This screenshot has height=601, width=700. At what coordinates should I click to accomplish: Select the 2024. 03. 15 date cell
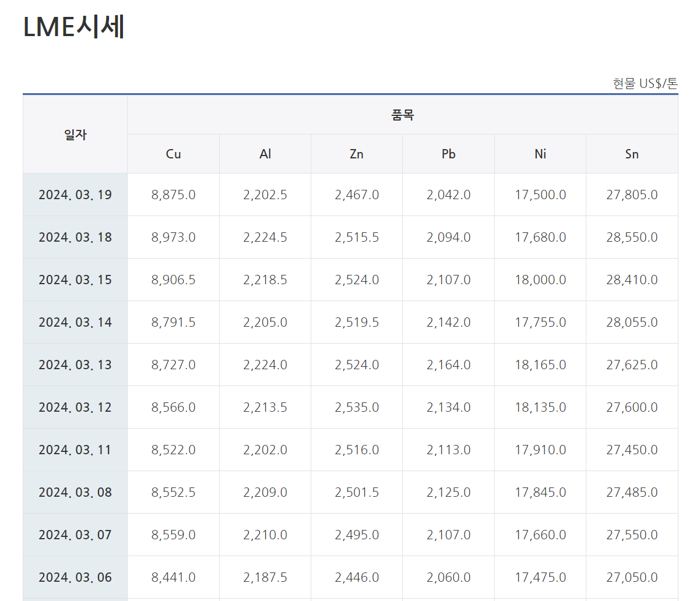point(75,280)
